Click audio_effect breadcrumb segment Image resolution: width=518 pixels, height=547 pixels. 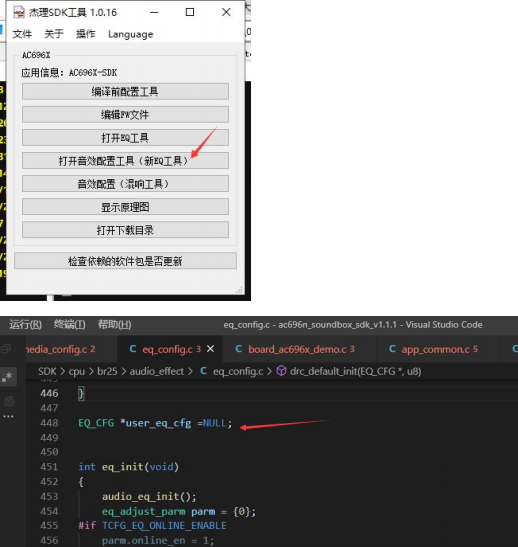[x=157, y=371]
